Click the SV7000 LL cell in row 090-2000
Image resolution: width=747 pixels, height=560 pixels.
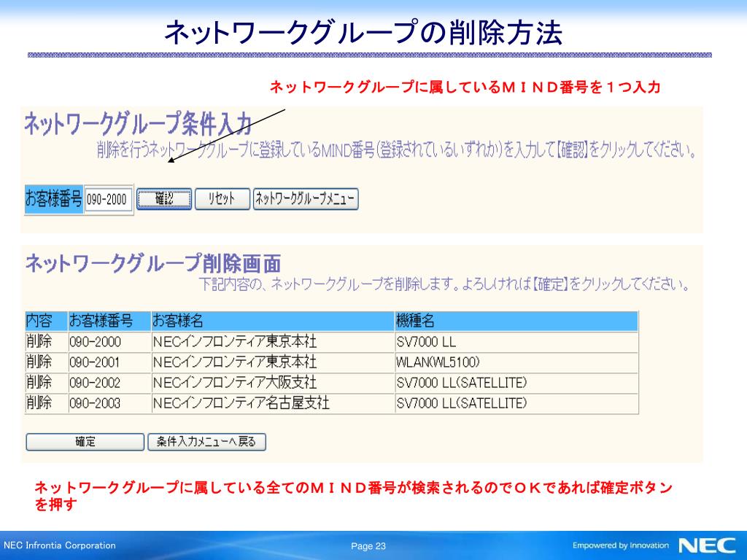click(516, 342)
